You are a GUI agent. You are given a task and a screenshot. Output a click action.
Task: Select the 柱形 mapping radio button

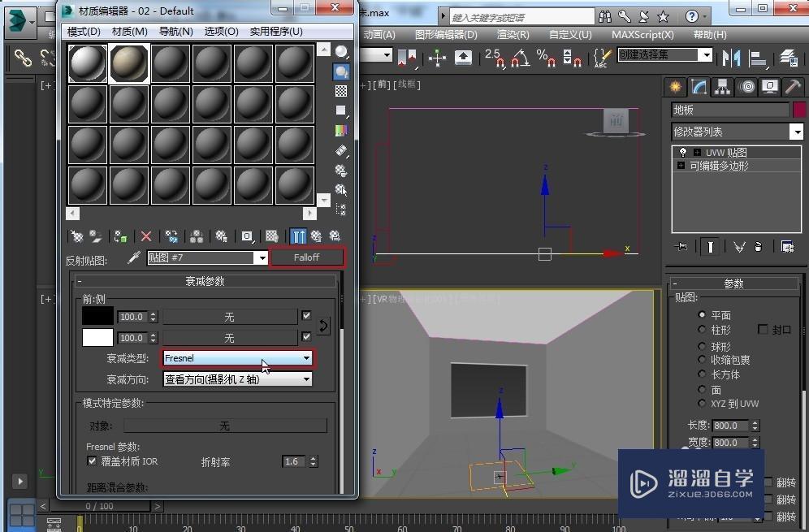point(702,330)
